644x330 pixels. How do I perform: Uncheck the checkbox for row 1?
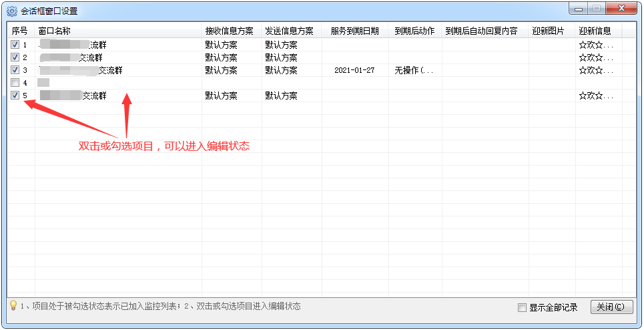coord(15,45)
